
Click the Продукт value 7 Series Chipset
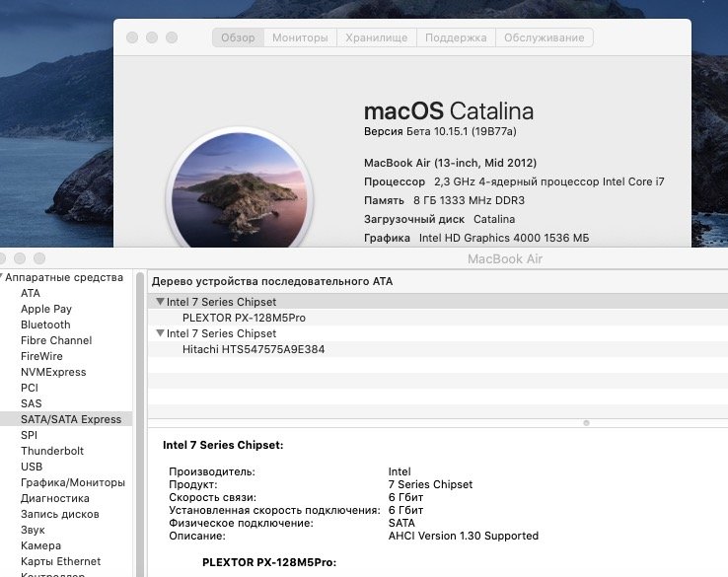point(430,484)
